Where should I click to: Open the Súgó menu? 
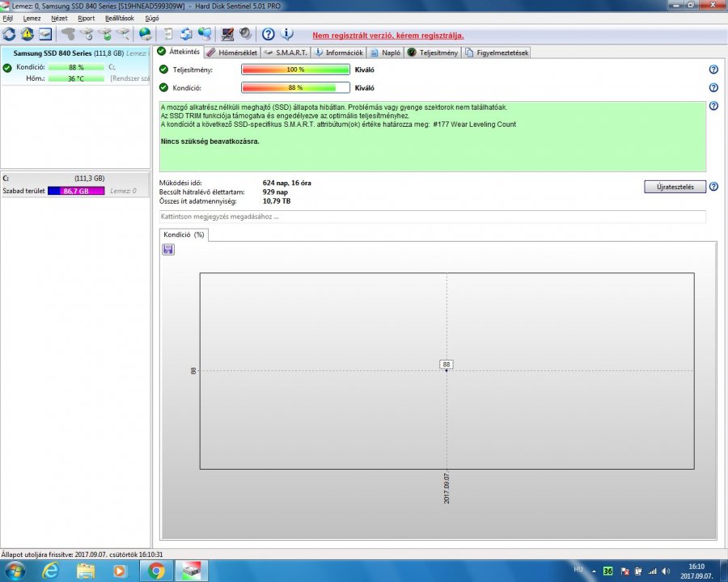(152, 18)
